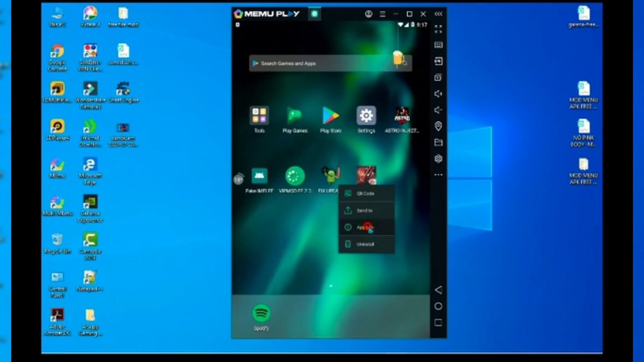
Task: Click the beer mug icon on search bar
Action: [399, 59]
